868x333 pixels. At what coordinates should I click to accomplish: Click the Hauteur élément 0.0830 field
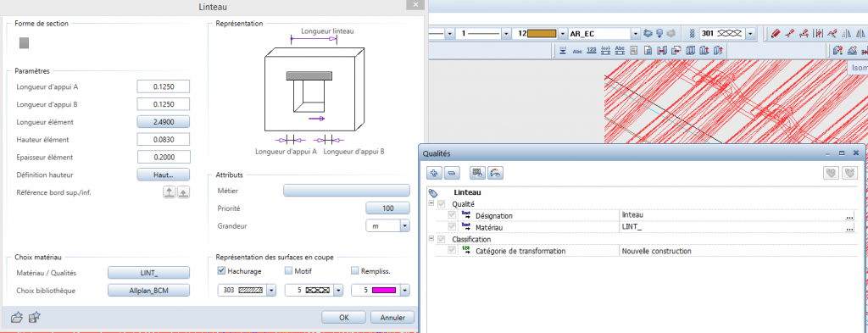[164, 140]
